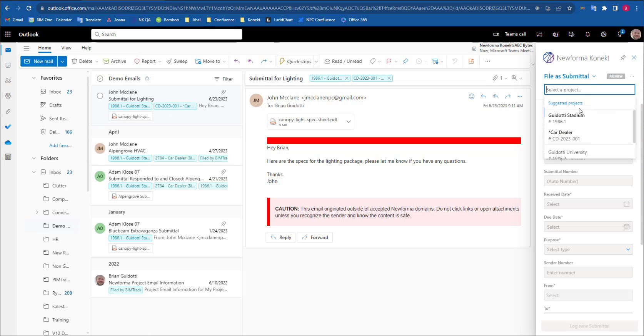Viewport: 644px width, 336px height.
Task: Select *Car Dealer suggested project
Action: [x=588, y=135]
